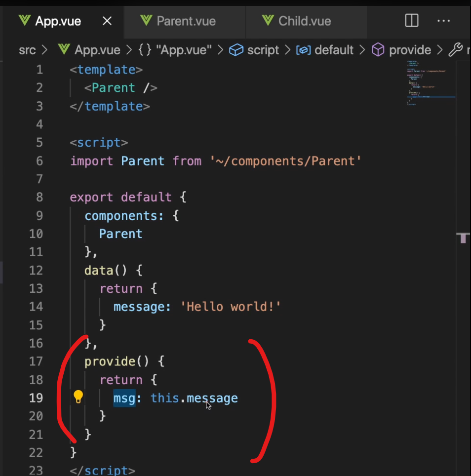Click the marker in the overview ruler

click(463, 238)
